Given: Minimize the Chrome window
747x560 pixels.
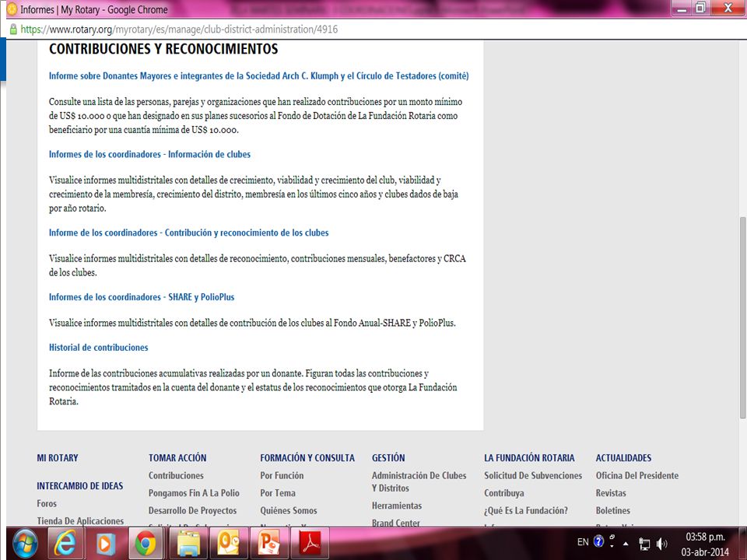Looking at the screenshot, I should click(682, 8).
